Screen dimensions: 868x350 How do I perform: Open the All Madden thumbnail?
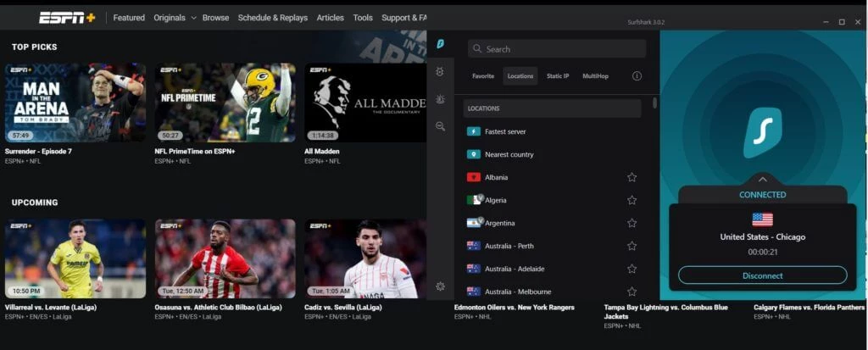[x=365, y=103]
